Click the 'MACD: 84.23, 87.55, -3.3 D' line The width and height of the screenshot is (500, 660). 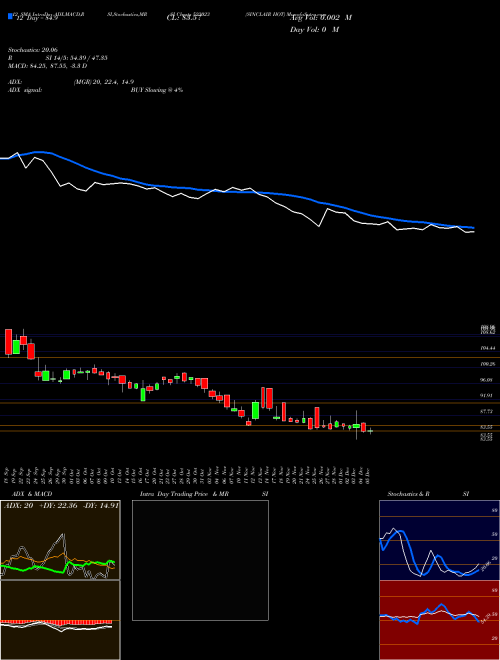tap(48, 66)
